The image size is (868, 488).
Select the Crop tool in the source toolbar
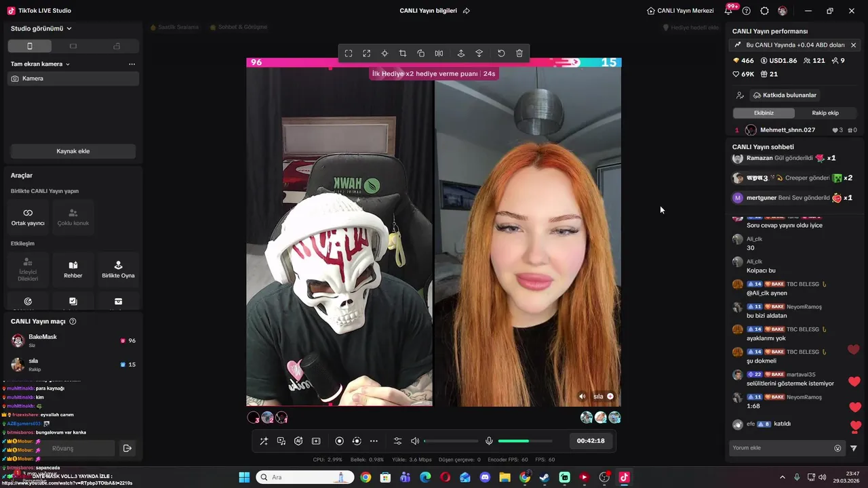[403, 54]
